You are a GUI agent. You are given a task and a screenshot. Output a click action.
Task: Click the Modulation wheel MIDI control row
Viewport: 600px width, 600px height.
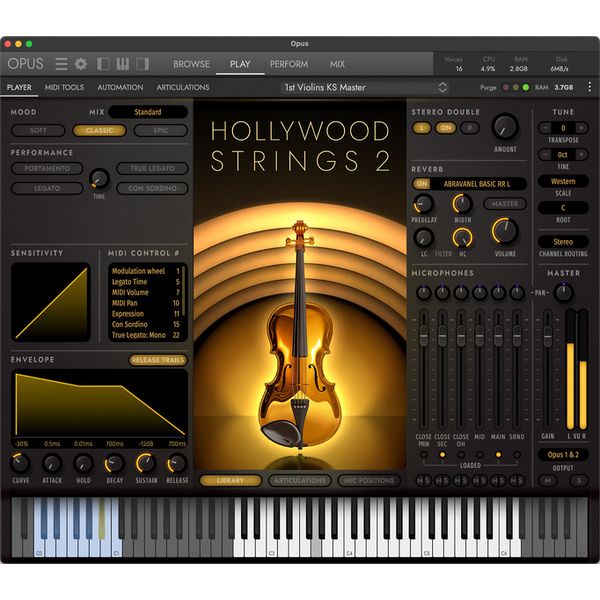tap(146, 271)
